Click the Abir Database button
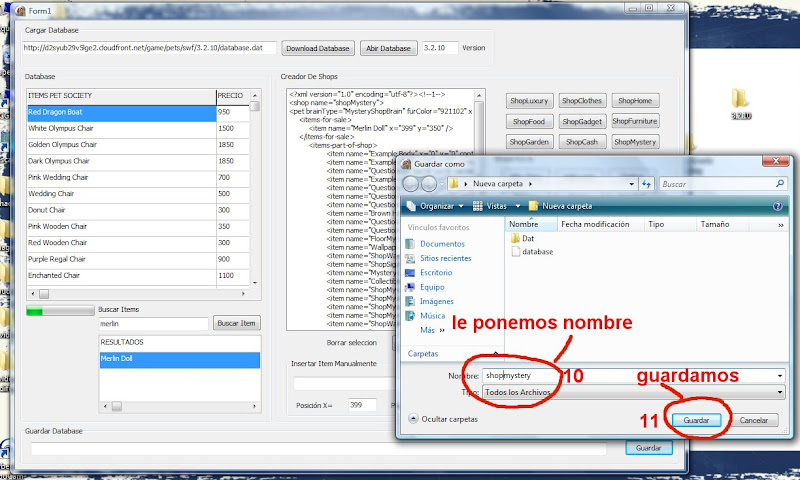This screenshot has height=480, width=800. click(x=388, y=48)
